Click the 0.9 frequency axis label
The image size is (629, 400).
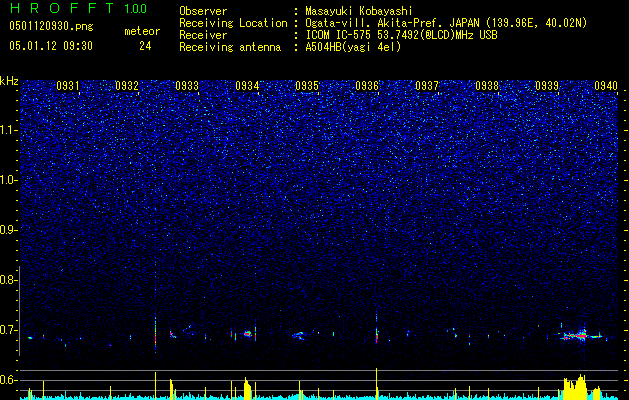click(x=9, y=230)
